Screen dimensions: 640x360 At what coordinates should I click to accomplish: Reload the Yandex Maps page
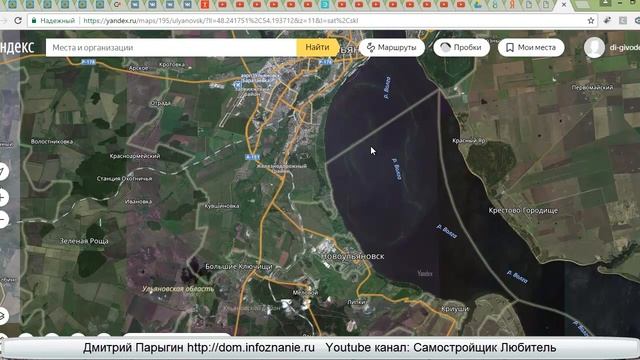coord(18,20)
